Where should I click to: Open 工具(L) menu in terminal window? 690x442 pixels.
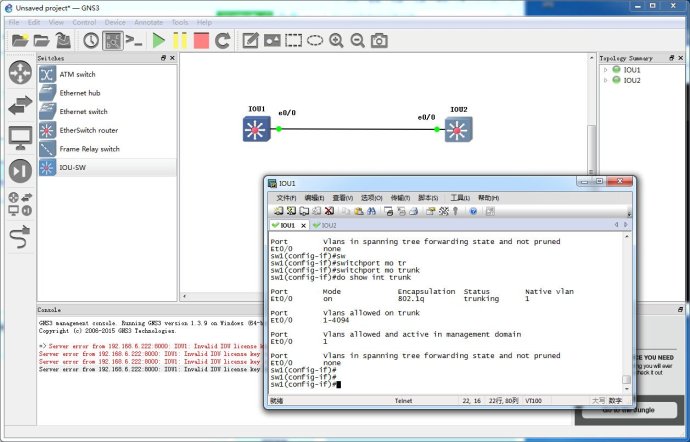(x=460, y=198)
